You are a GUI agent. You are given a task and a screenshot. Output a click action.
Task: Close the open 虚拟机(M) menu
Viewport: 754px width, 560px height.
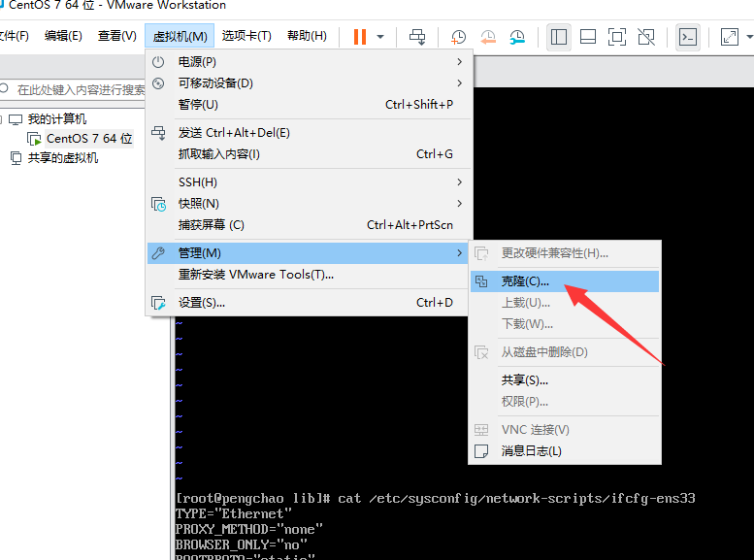coord(180,37)
